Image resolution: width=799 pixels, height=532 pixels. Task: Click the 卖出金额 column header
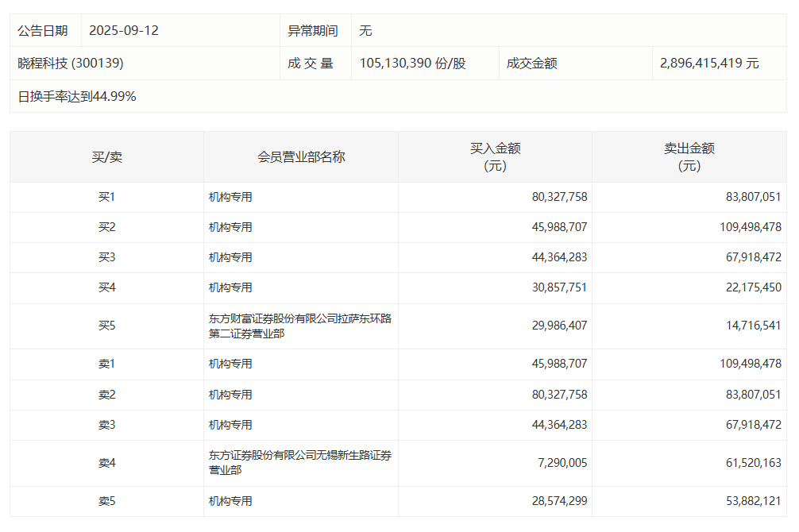point(690,156)
